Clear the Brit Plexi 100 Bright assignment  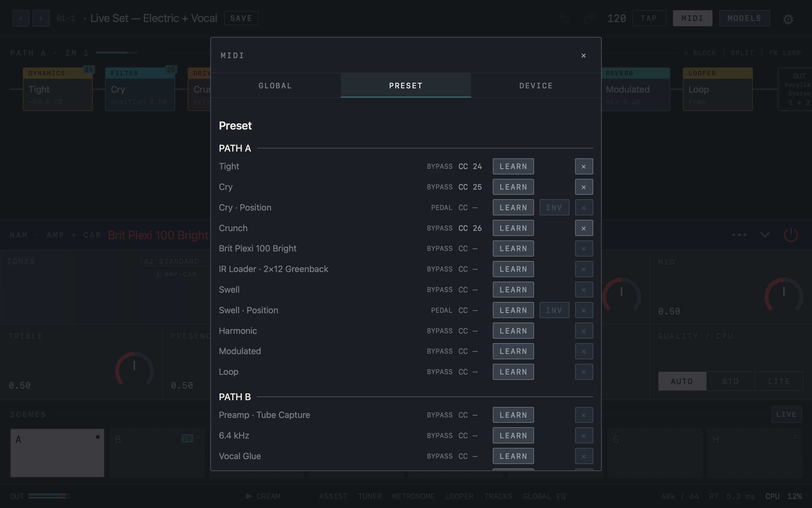[584, 249]
